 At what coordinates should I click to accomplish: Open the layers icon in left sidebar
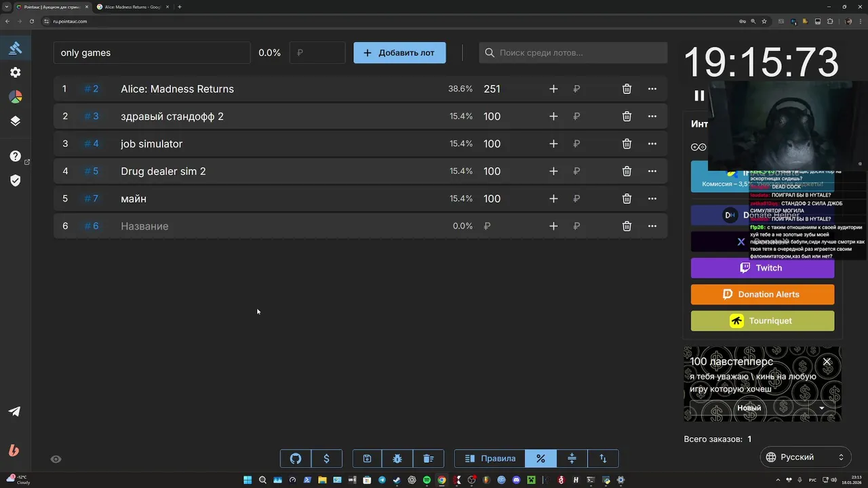(x=15, y=121)
